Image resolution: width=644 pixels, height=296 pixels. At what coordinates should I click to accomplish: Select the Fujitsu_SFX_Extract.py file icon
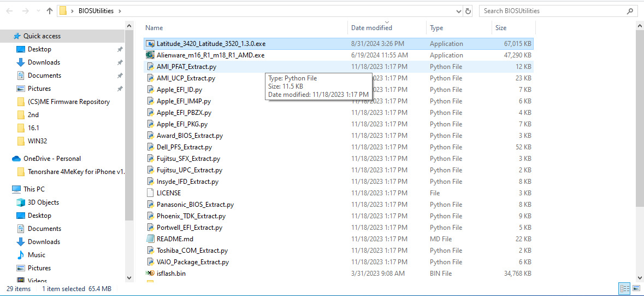(x=150, y=159)
